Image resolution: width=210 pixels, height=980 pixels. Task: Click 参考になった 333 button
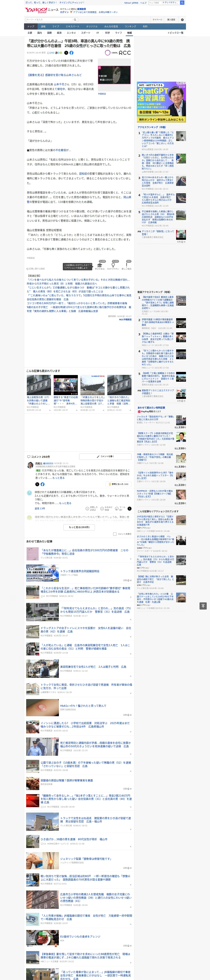tap(119, 484)
